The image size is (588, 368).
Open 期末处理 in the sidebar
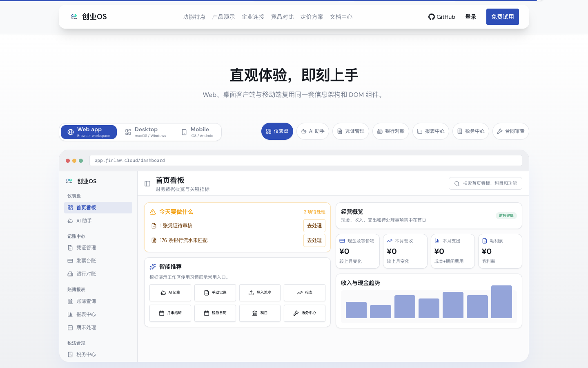tap(98, 328)
